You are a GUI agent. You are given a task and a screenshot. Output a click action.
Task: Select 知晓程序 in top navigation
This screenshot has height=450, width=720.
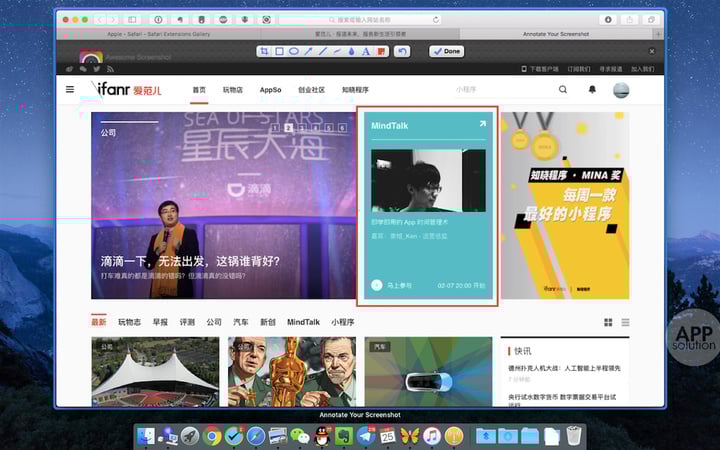coord(355,90)
